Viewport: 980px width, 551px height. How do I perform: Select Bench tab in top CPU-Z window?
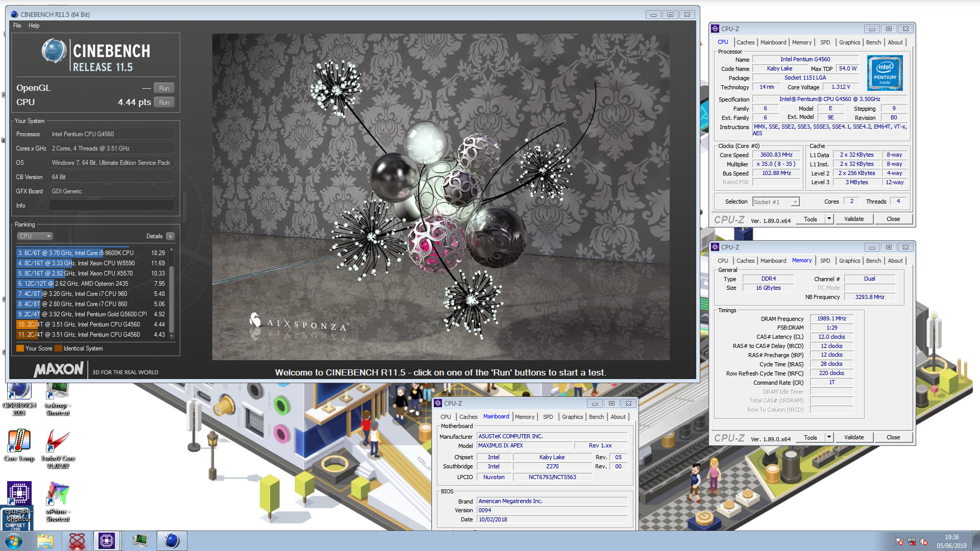pyautogui.click(x=873, y=42)
